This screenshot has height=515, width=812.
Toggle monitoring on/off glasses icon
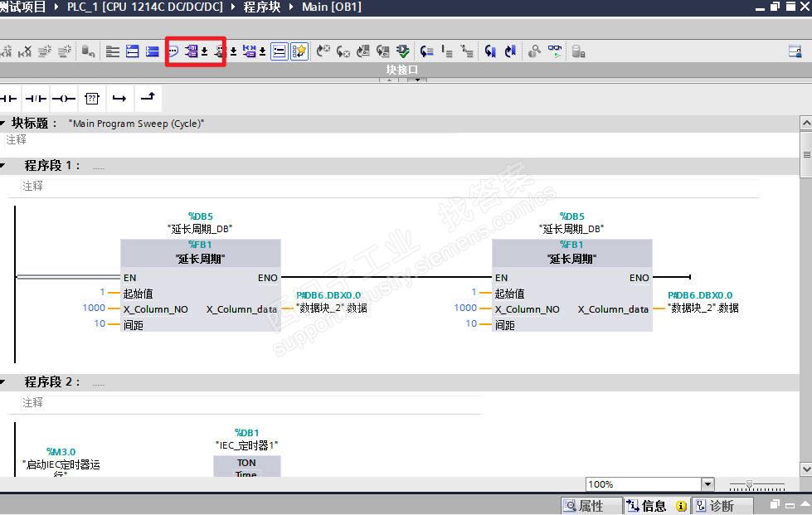pyautogui.click(x=555, y=51)
